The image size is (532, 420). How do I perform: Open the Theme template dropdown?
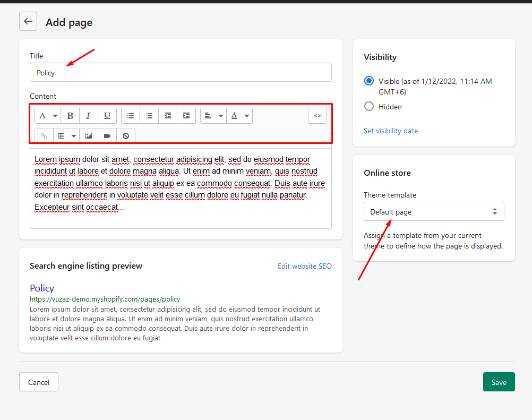point(434,211)
